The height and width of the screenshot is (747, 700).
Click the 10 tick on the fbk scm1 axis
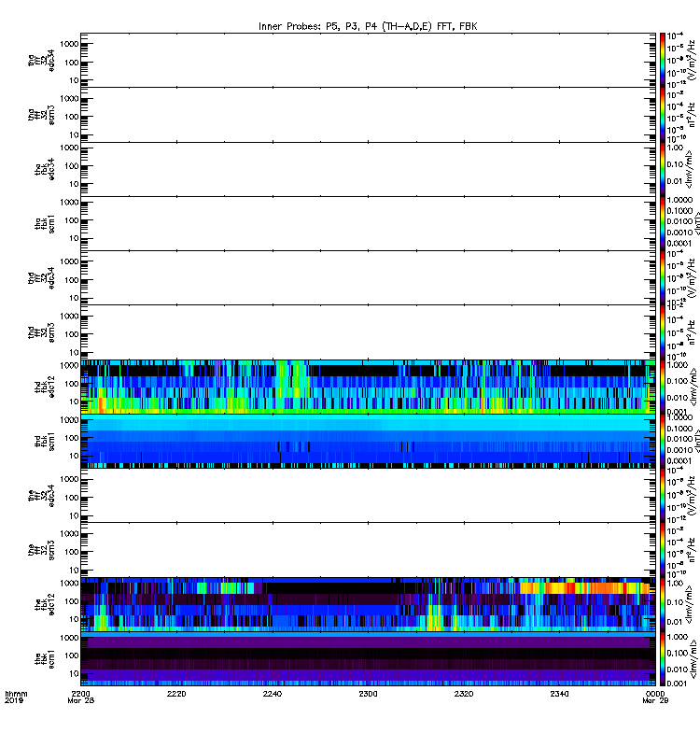click(74, 673)
